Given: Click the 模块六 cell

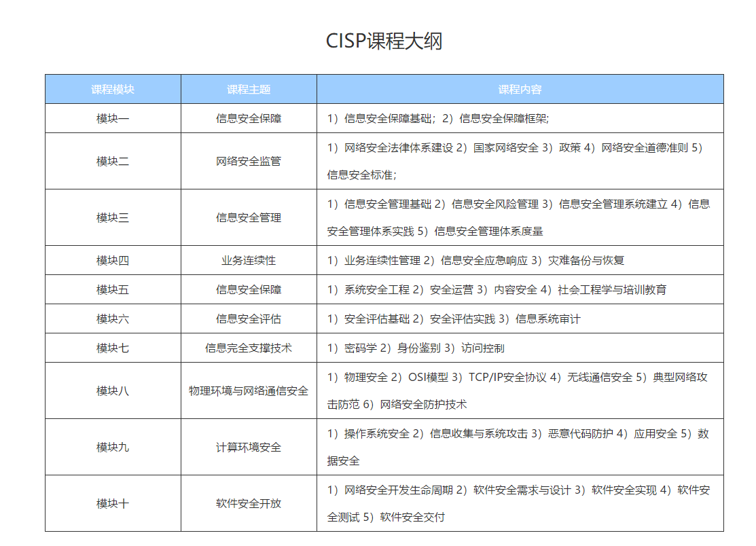Looking at the screenshot, I should click(113, 318).
